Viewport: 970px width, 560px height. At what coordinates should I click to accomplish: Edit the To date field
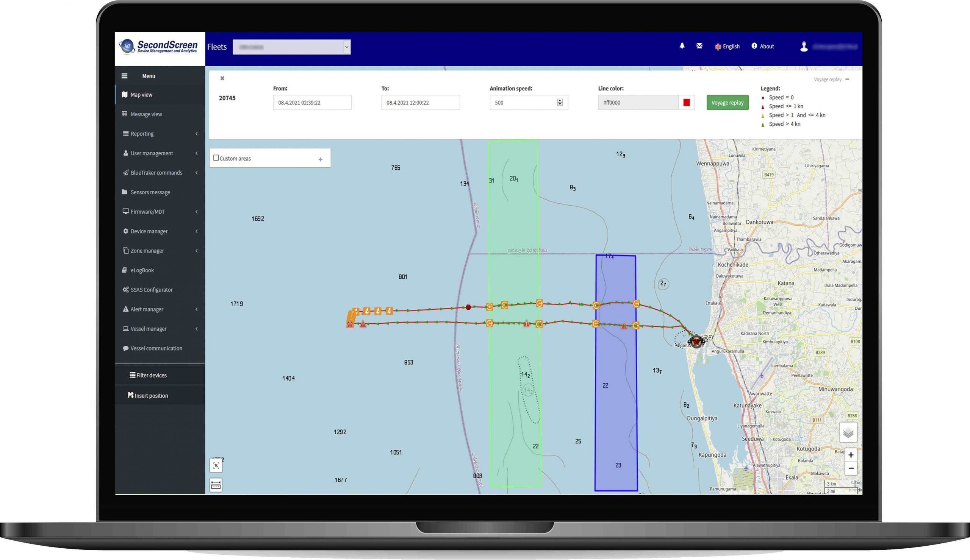click(421, 103)
